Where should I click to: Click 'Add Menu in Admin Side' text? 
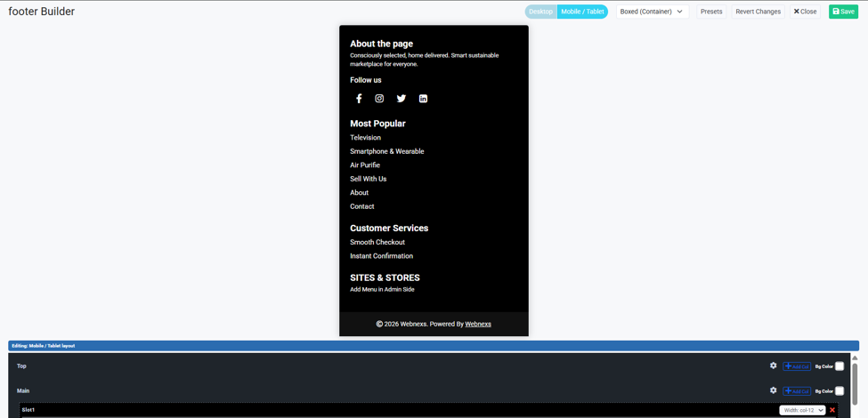[382, 289]
